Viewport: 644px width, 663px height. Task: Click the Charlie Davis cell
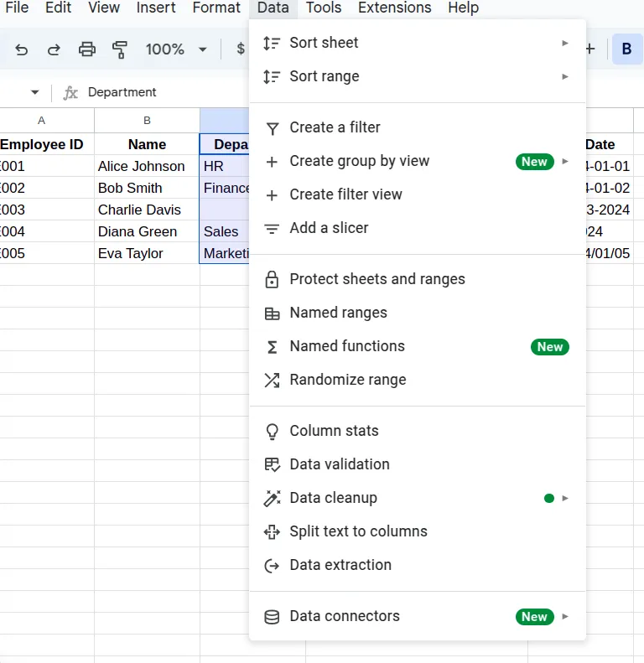[x=147, y=210]
